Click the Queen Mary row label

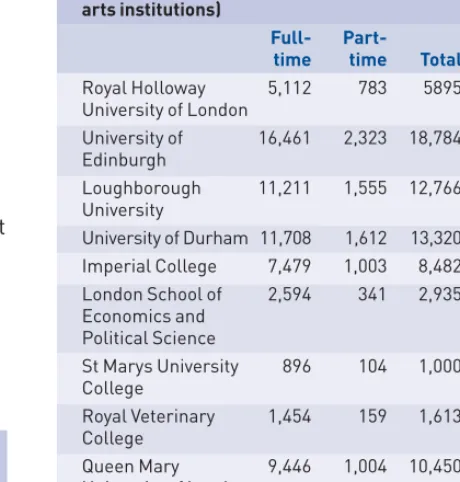[131, 467]
